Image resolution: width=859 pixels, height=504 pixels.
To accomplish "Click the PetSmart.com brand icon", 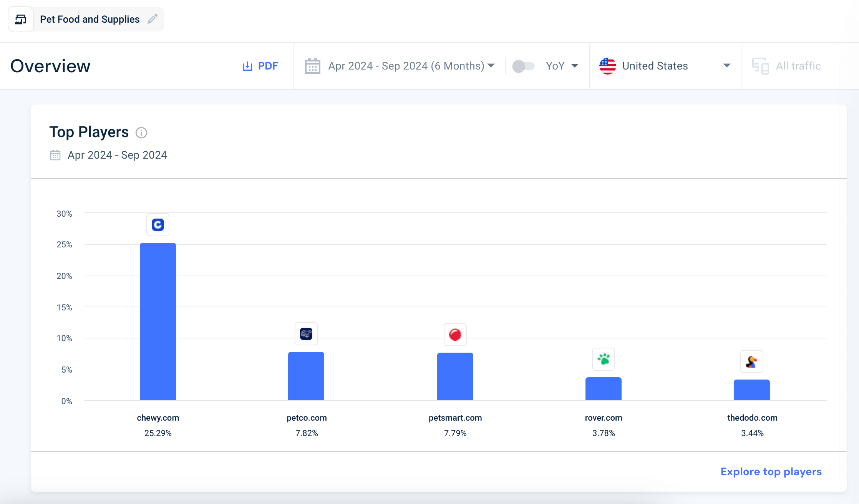I will tap(455, 334).
